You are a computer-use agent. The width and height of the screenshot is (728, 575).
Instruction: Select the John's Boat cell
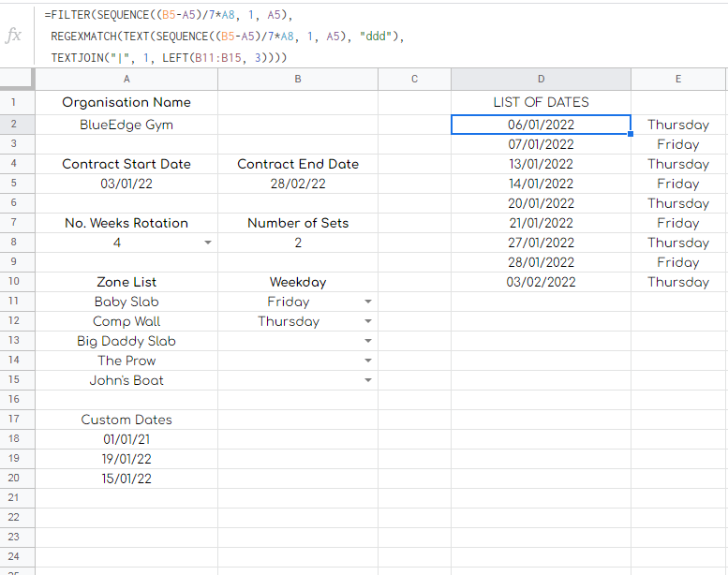point(126,380)
